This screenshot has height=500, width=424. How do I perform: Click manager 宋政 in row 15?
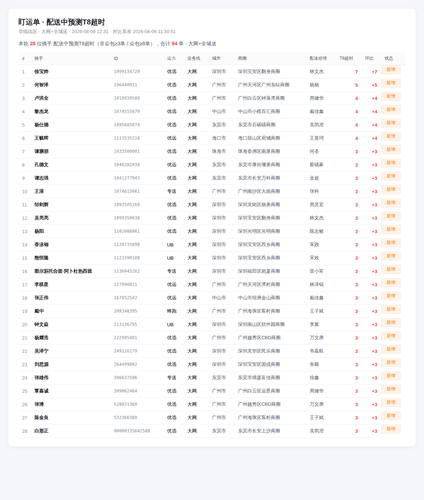click(x=314, y=258)
